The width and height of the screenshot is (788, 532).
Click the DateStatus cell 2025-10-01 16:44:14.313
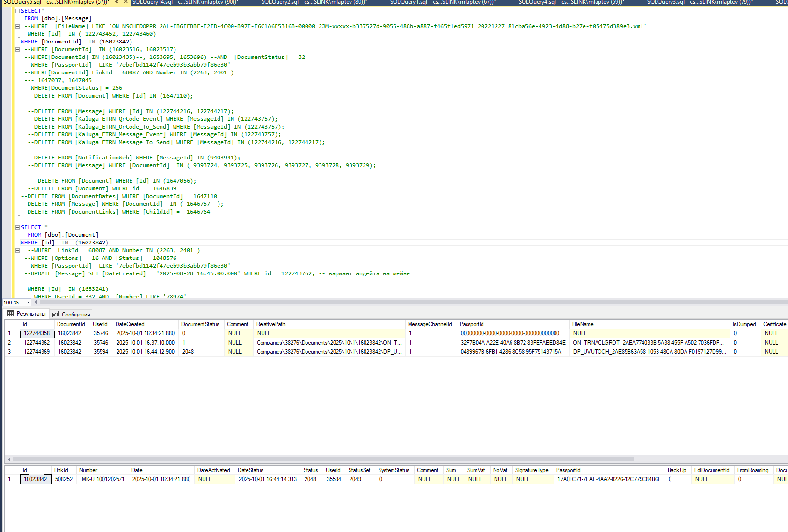pos(268,479)
